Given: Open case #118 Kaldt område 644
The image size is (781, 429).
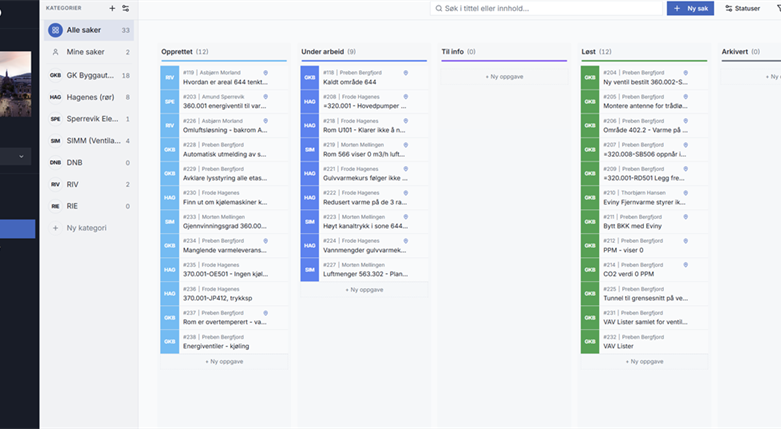Looking at the screenshot, I should coord(364,77).
